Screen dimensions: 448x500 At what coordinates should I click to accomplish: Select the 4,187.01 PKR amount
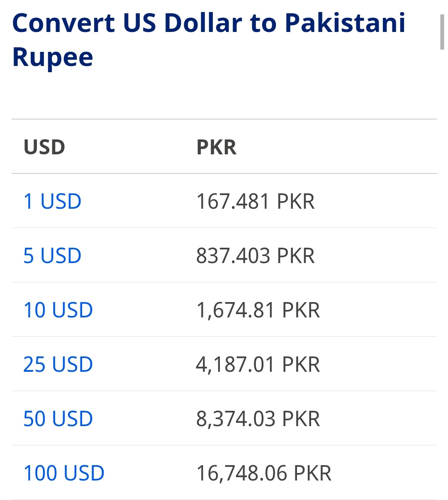pos(258,365)
